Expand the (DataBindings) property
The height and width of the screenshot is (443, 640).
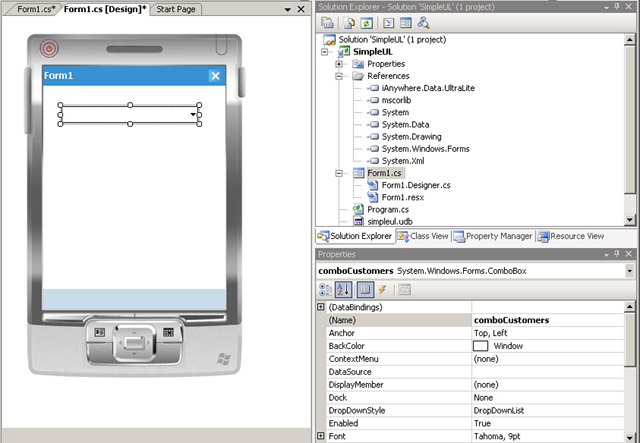tap(321, 307)
